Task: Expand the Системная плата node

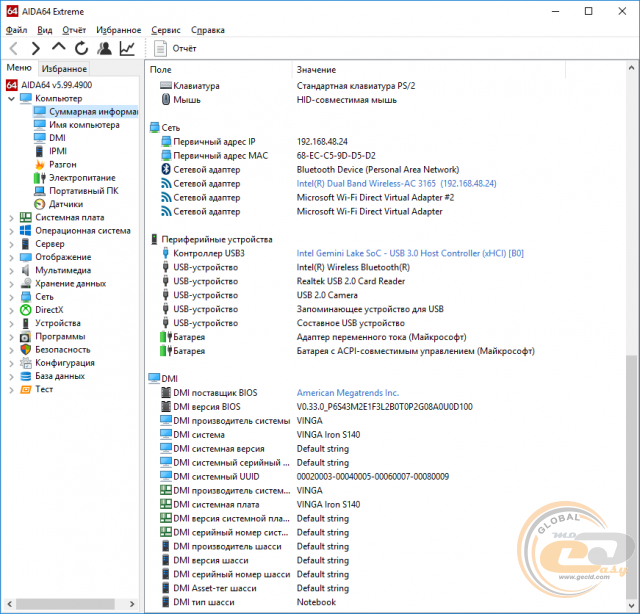Action: coord(10,217)
